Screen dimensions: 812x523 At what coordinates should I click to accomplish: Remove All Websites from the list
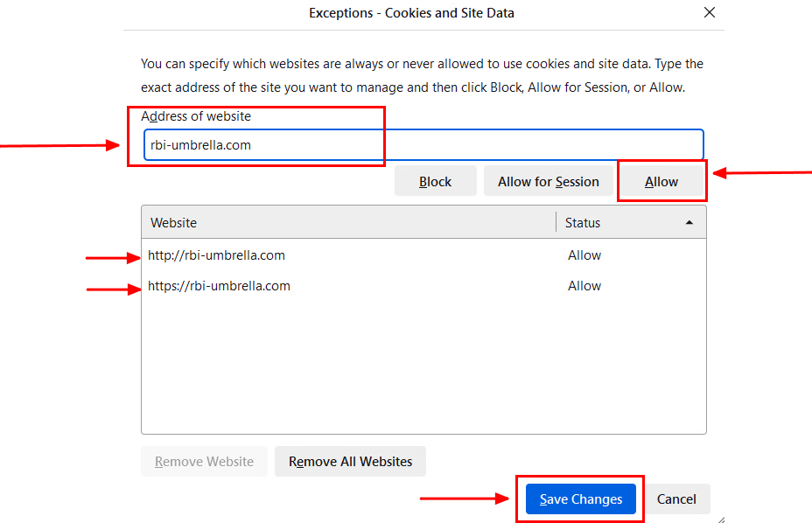pyautogui.click(x=350, y=462)
